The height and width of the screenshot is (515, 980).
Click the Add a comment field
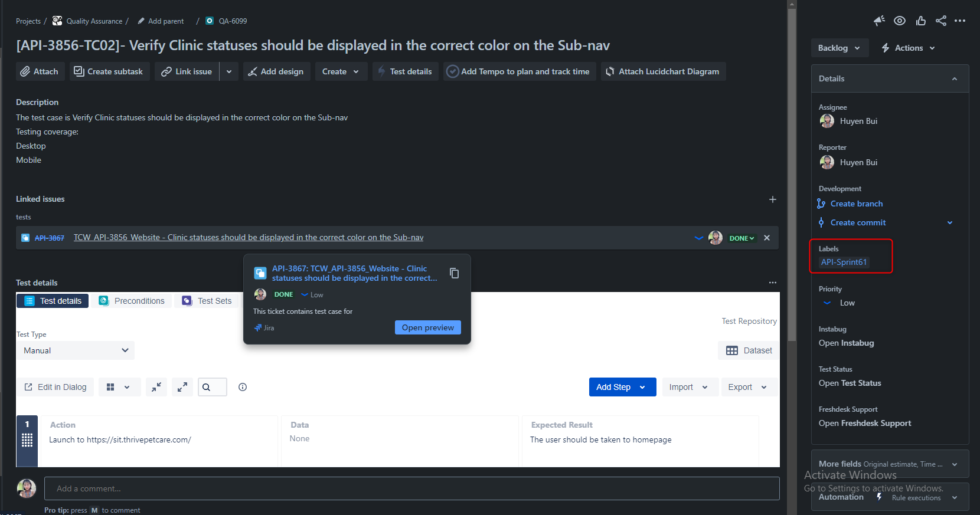(x=411, y=488)
